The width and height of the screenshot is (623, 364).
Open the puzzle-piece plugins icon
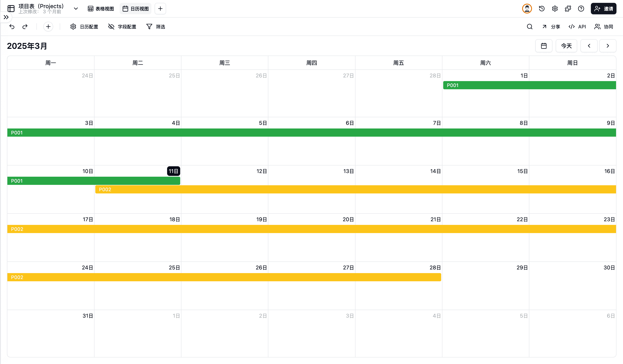pos(568,9)
